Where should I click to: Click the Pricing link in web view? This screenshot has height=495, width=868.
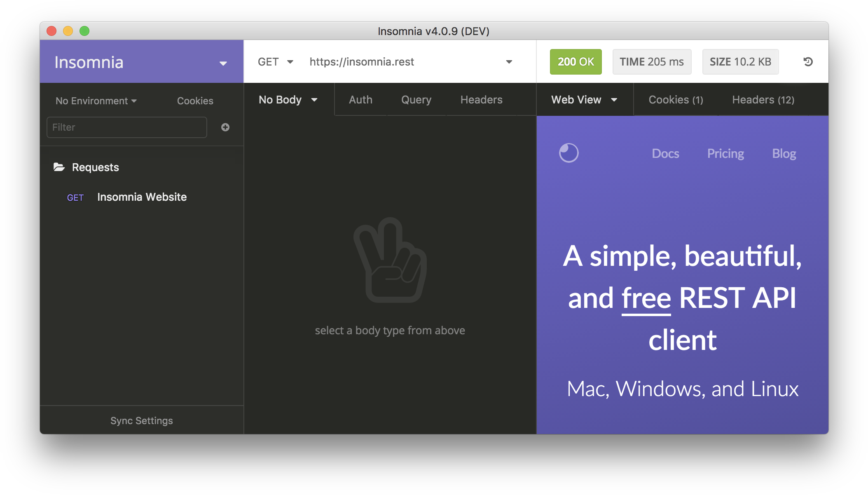[x=725, y=153]
